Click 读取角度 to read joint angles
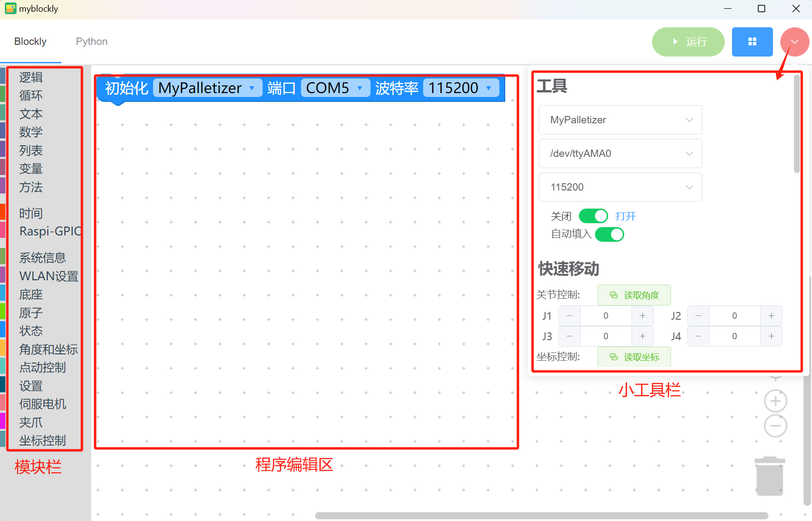This screenshot has width=812, height=521. 634,295
